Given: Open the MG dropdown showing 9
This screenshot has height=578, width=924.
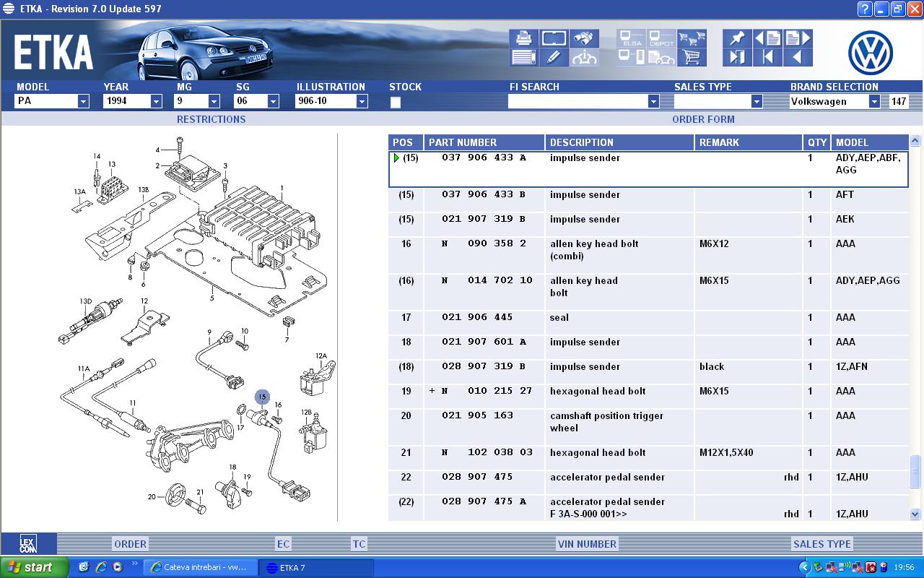Looking at the screenshot, I should pyautogui.click(x=214, y=102).
